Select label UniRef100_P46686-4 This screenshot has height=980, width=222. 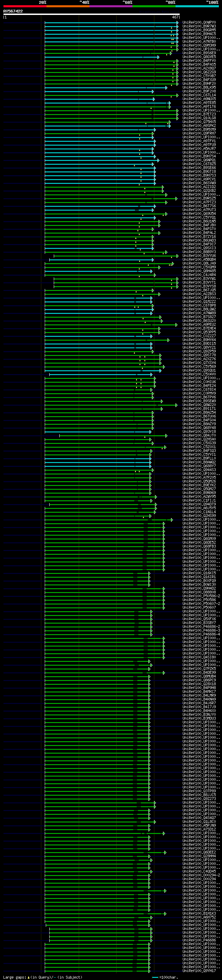201,634
